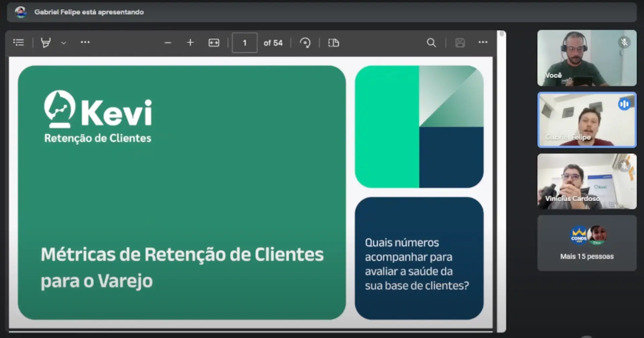Save the PDF document

pyautogui.click(x=460, y=43)
